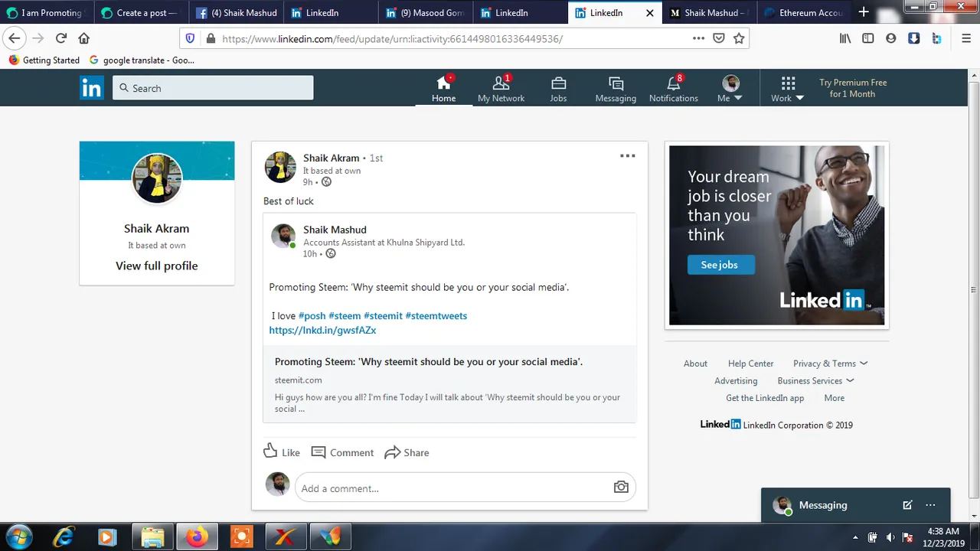Open the Jobs briefcase icon
This screenshot has width=980, height=551.
pyautogui.click(x=558, y=83)
